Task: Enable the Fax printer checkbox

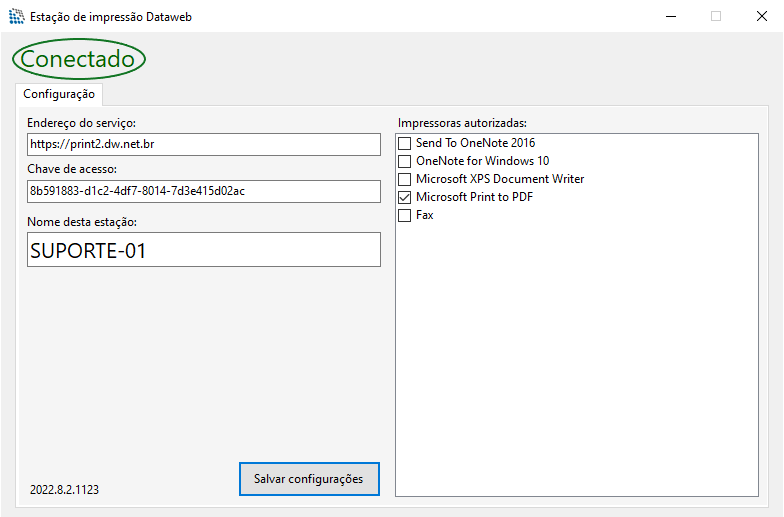Action: 404,216
